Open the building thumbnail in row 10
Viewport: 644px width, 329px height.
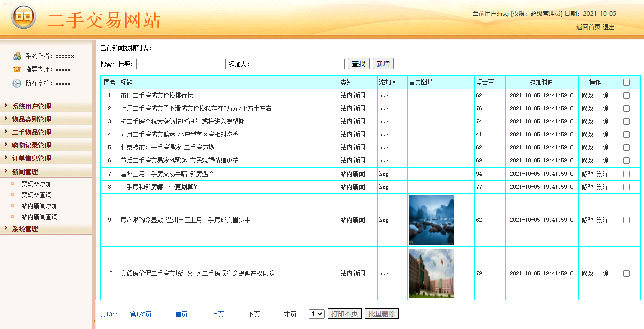coord(431,273)
